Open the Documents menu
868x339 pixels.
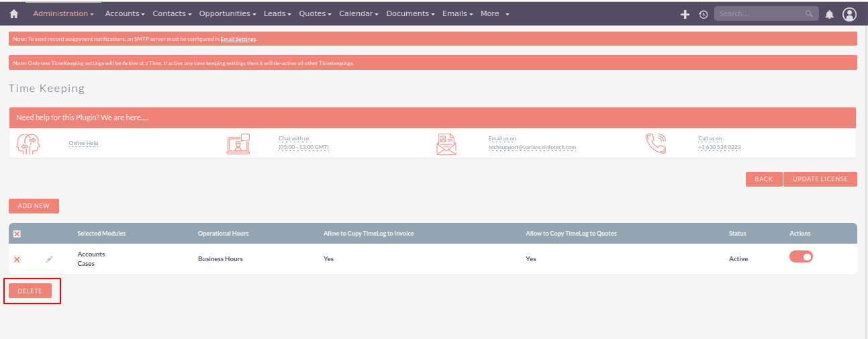410,13
